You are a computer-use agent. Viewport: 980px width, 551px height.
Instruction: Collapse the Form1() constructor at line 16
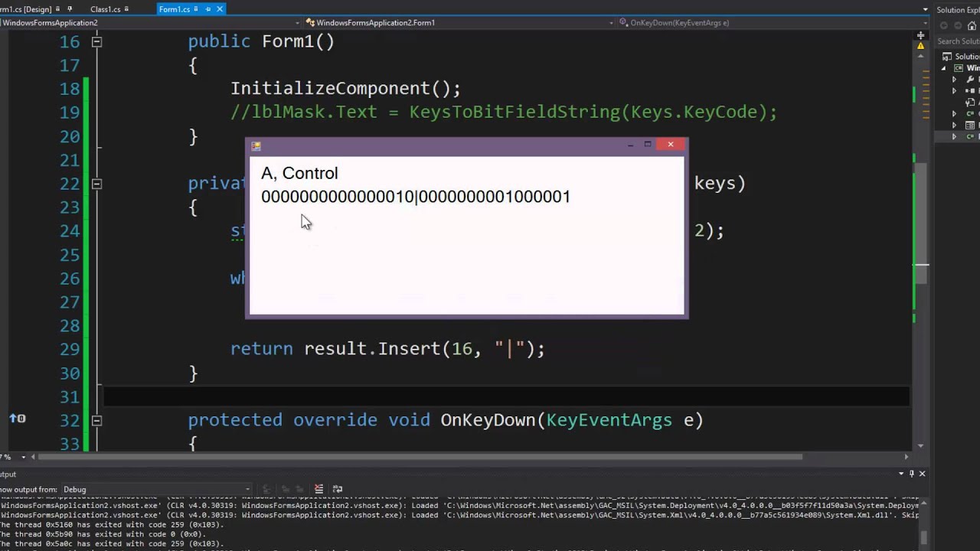(96, 41)
